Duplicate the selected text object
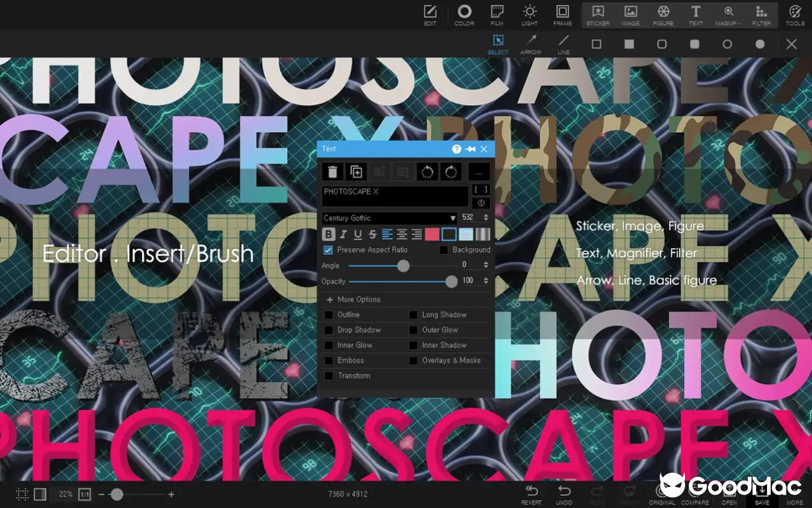812x508 pixels. pyautogui.click(x=357, y=171)
